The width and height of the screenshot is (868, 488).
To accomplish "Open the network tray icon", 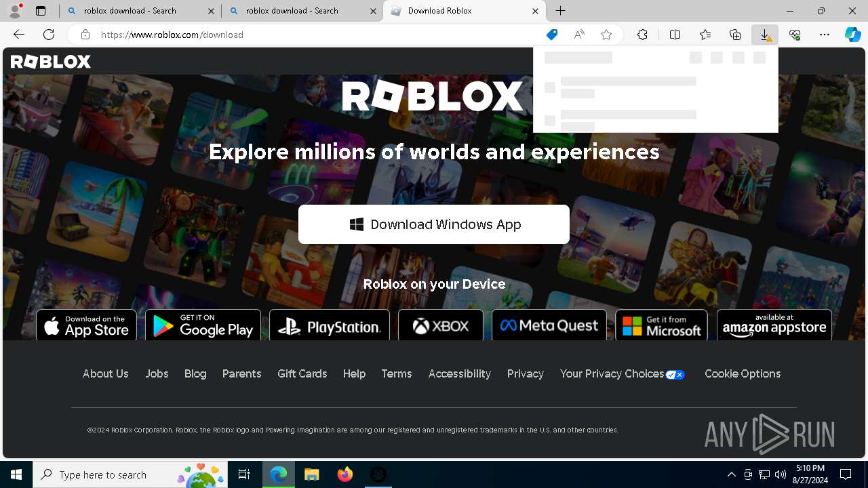I will [x=764, y=474].
